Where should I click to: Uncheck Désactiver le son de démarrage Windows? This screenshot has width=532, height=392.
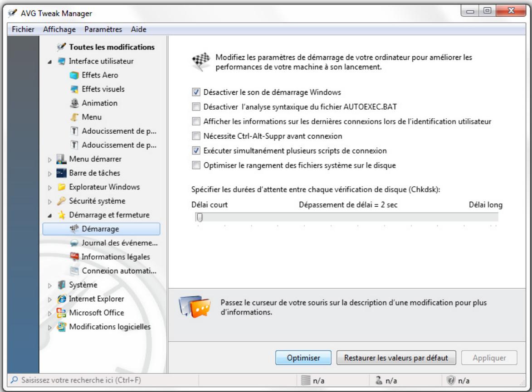(196, 92)
